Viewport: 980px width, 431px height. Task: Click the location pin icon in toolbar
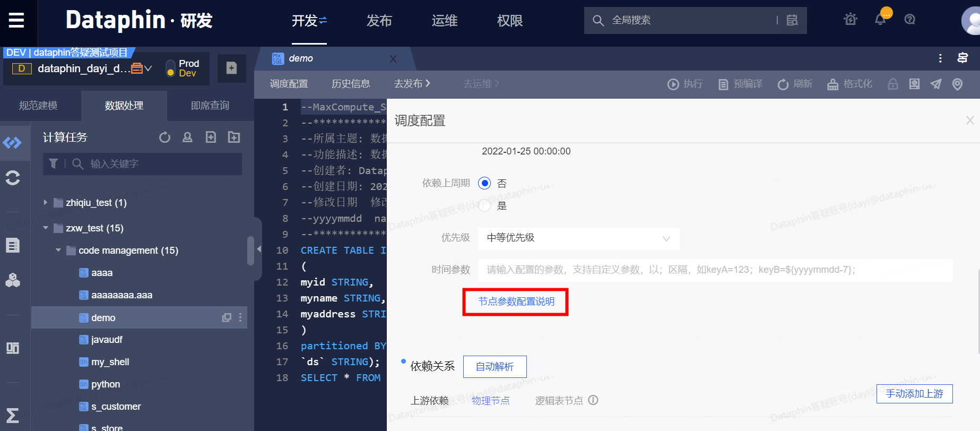957,84
